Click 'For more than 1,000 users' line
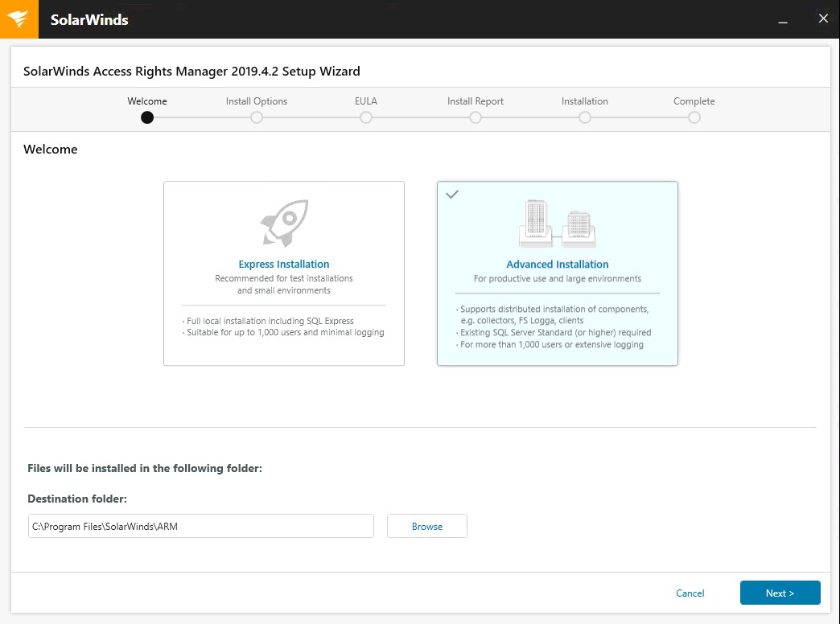This screenshot has width=840, height=624. coord(552,344)
